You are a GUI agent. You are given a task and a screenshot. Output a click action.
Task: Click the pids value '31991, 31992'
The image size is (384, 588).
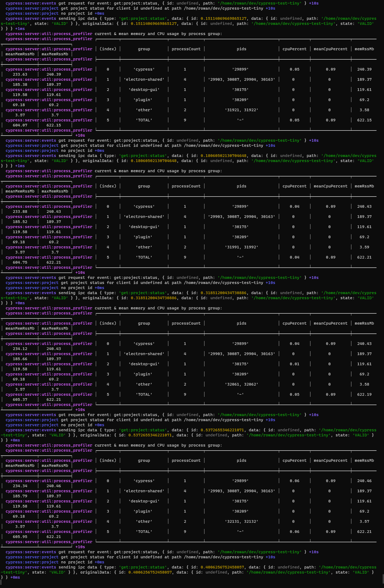click(x=241, y=247)
